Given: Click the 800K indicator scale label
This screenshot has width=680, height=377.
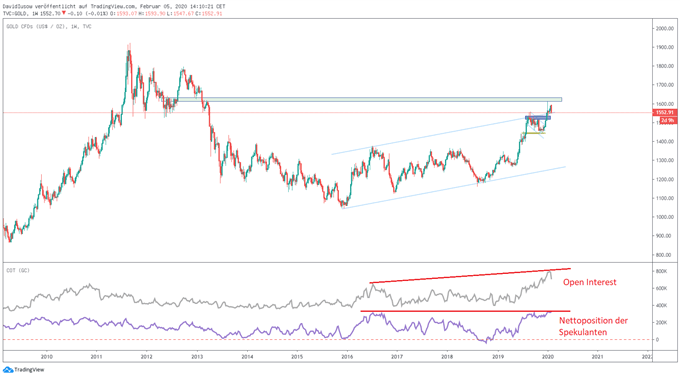Looking at the screenshot, I should pyautogui.click(x=662, y=272).
